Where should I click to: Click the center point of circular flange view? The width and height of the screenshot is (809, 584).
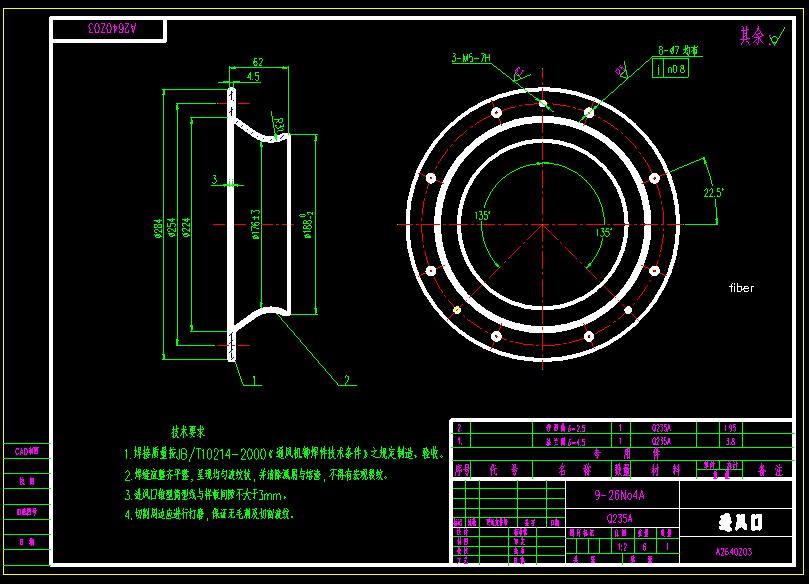click(x=541, y=225)
